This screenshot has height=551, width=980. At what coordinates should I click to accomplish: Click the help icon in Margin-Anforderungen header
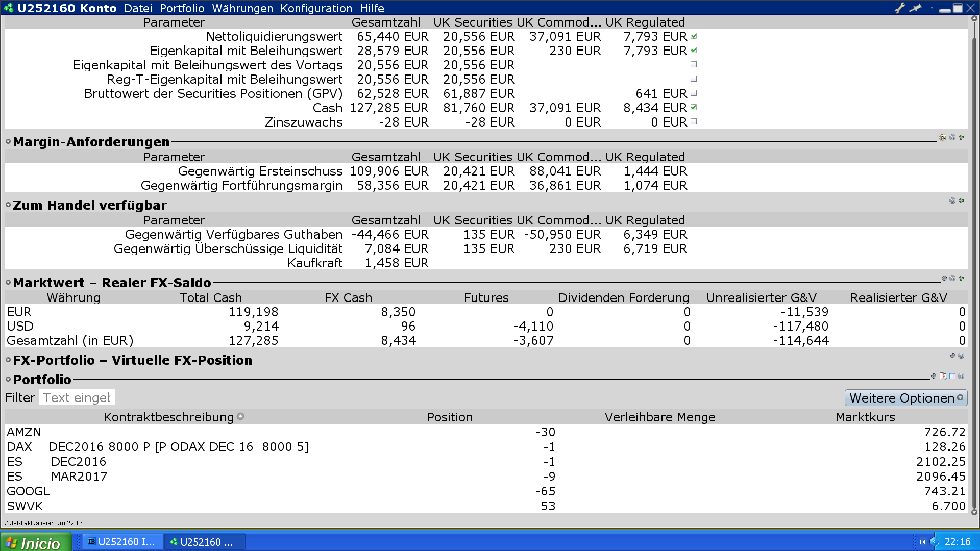pyautogui.click(x=952, y=137)
